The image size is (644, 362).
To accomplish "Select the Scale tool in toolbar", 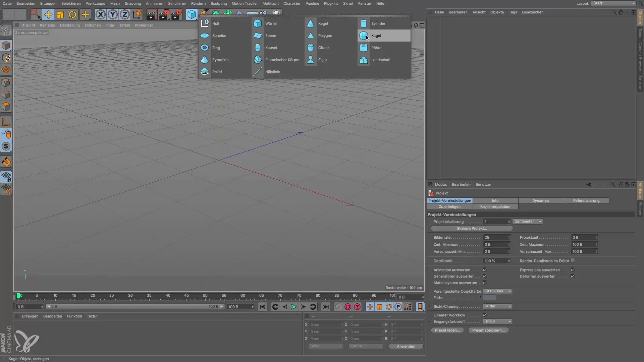I will click(x=60, y=14).
